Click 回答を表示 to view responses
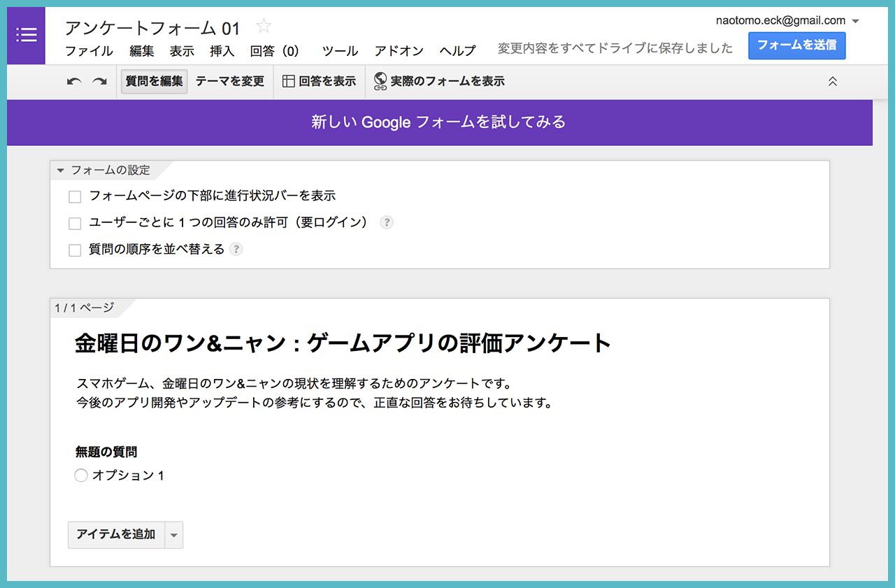 (x=319, y=81)
